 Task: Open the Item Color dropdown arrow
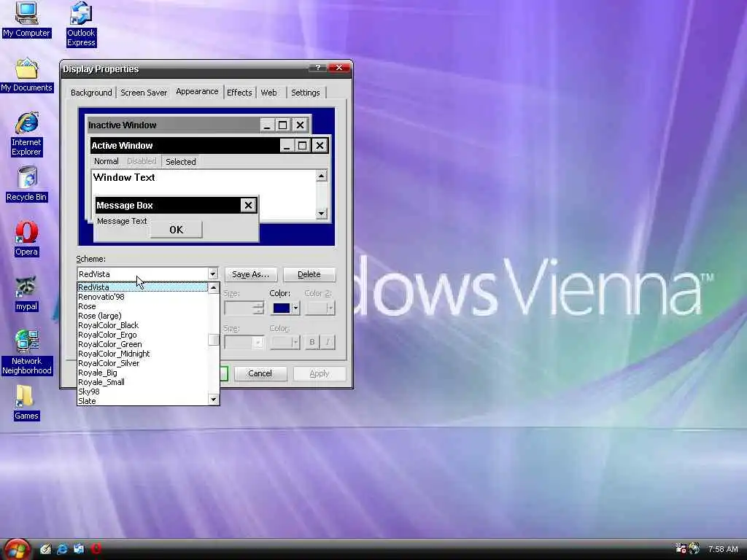pyautogui.click(x=295, y=308)
